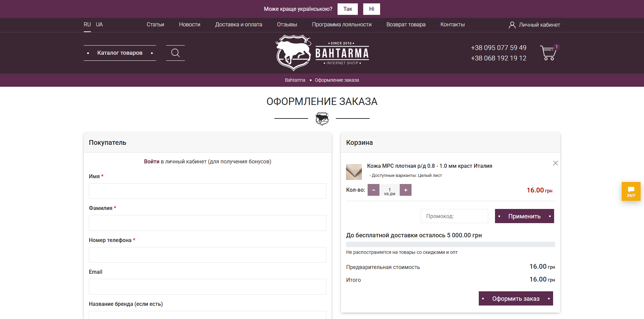Apply promo code with Применить button

pos(524,216)
